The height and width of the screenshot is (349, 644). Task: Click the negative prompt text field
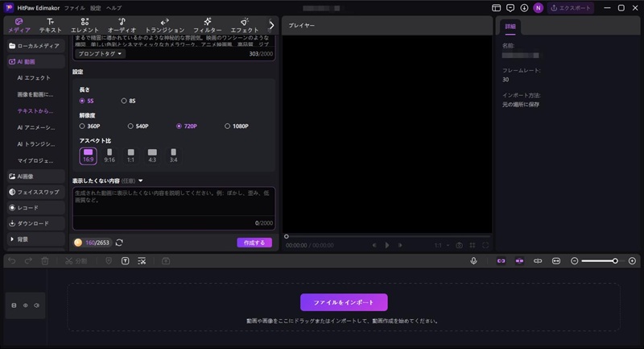pos(174,208)
